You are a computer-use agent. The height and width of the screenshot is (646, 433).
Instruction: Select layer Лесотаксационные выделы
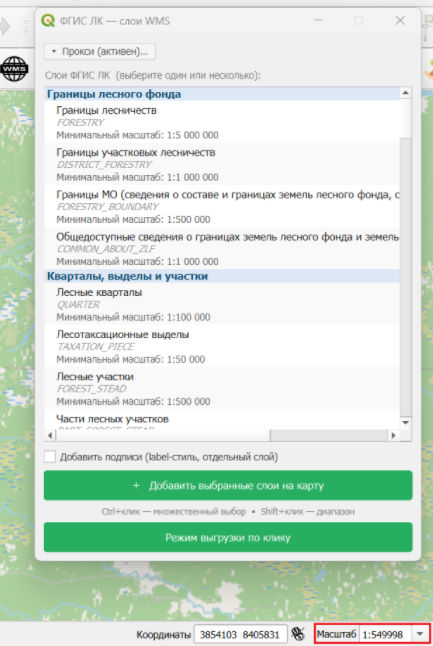(x=222, y=346)
